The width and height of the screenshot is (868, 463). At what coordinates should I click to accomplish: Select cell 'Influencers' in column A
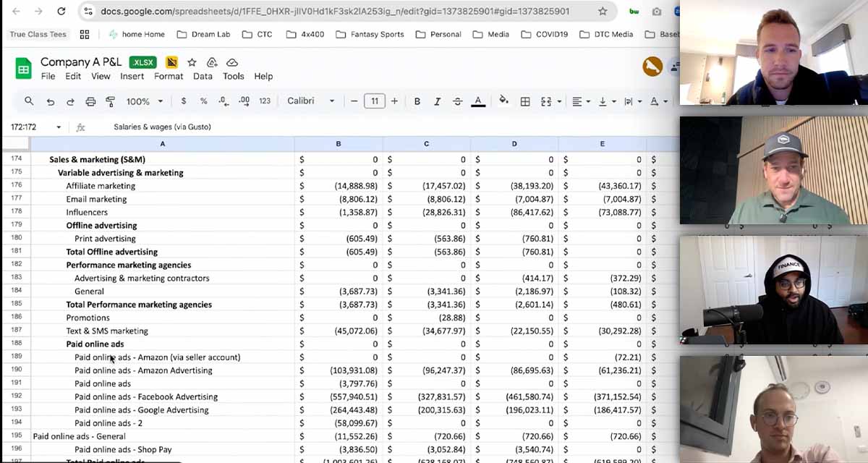tap(162, 212)
